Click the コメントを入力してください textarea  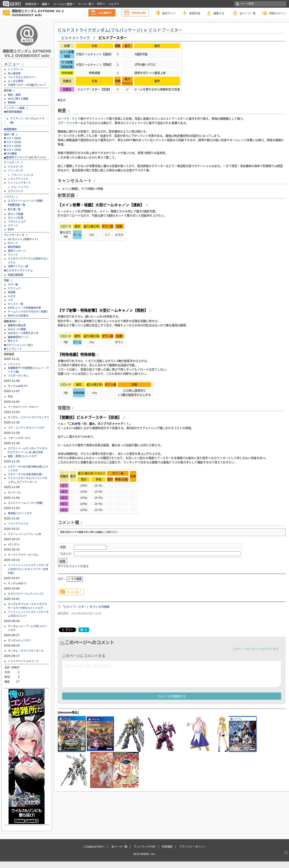(171, 674)
